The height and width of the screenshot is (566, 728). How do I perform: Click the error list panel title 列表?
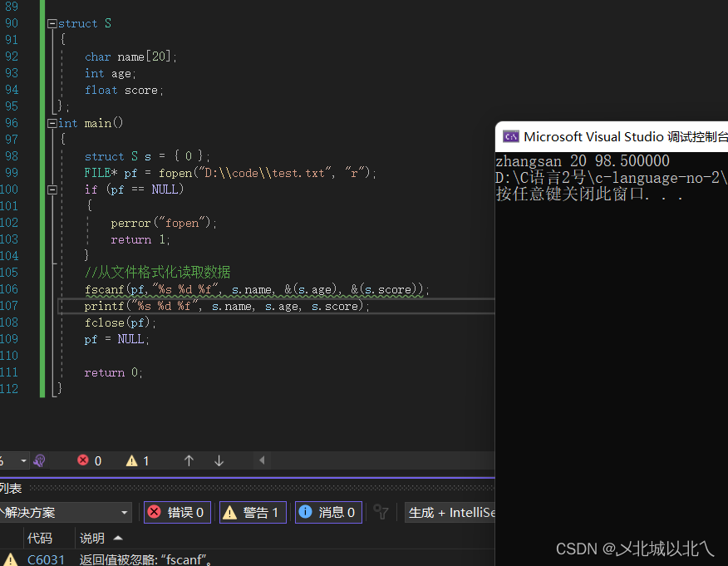tap(11, 489)
